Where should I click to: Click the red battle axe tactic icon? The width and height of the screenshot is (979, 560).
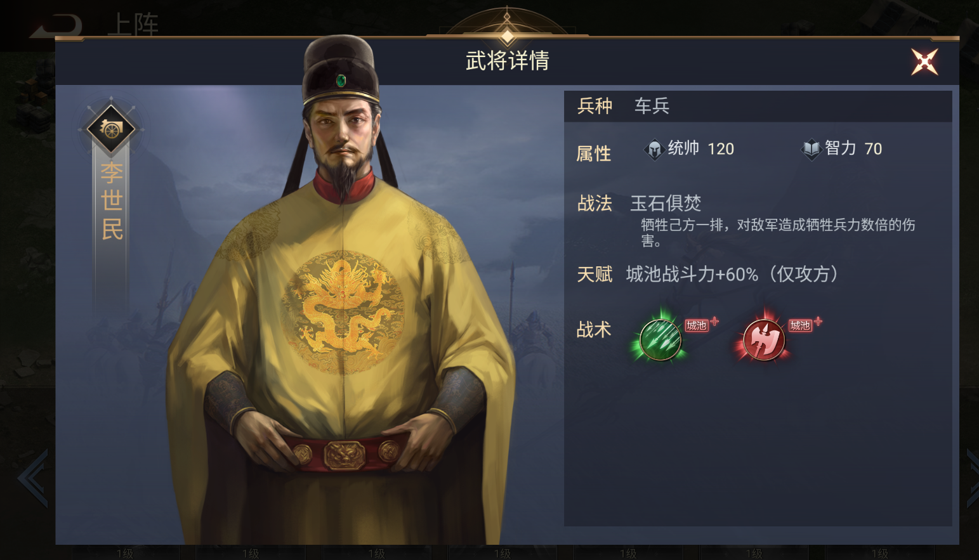pos(763,339)
